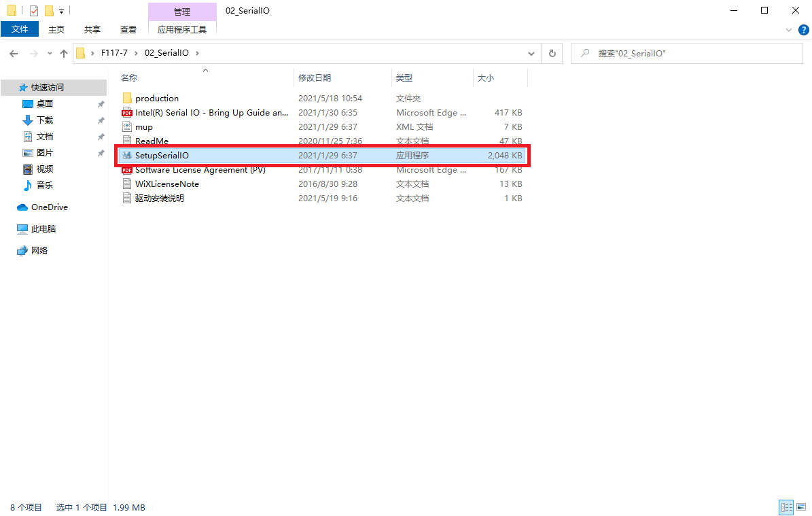Click the new folder icon in quick access toolbar
812x516 pixels.
[49, 10]
